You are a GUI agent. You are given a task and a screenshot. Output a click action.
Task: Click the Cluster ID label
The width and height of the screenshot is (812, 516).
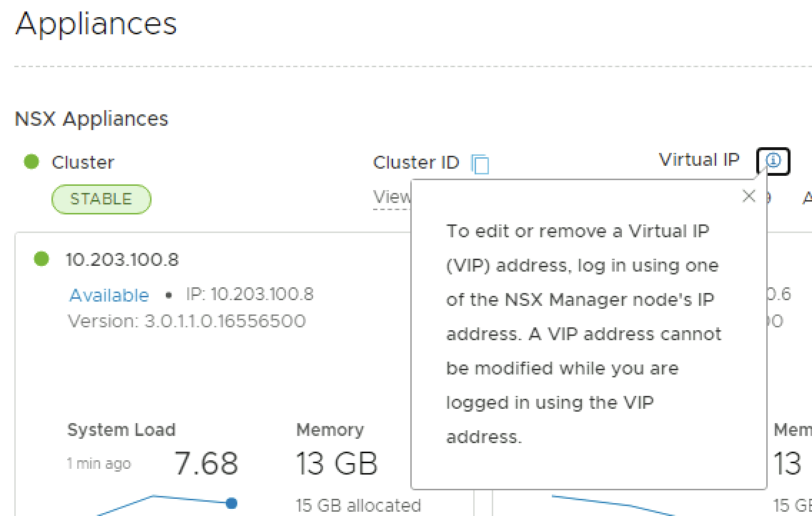pos(415,163)
